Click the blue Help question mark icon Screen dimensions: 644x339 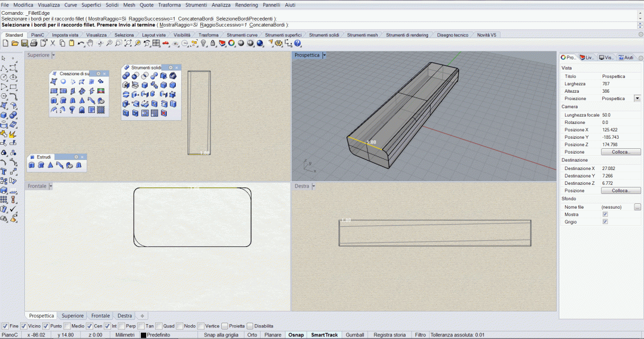298,43
